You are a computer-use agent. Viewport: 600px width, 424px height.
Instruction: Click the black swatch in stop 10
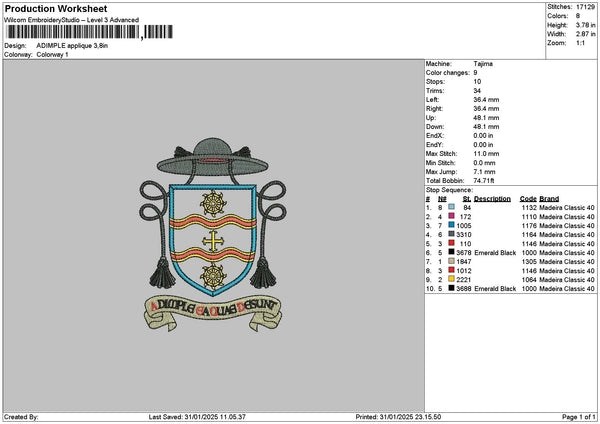click(452, 288)
